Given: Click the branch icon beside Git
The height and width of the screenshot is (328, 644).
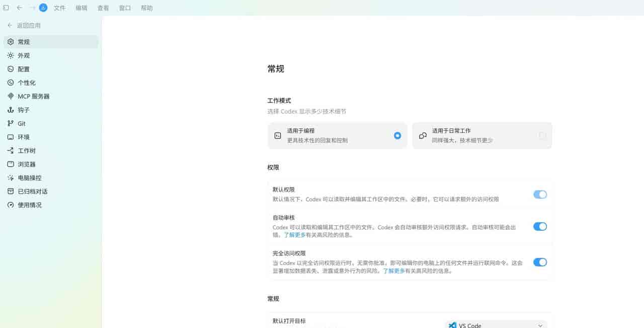Looking at the screenshot, I should [x=11, y=123].
